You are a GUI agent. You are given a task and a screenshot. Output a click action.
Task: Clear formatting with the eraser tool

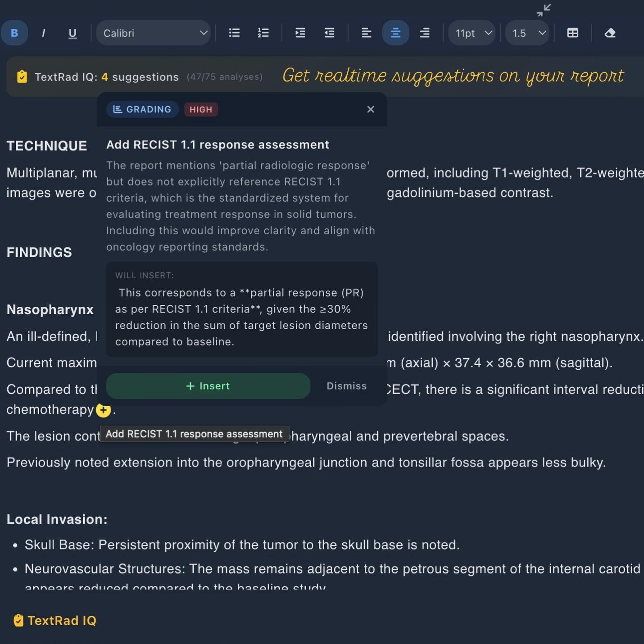[x=610, y=32]
